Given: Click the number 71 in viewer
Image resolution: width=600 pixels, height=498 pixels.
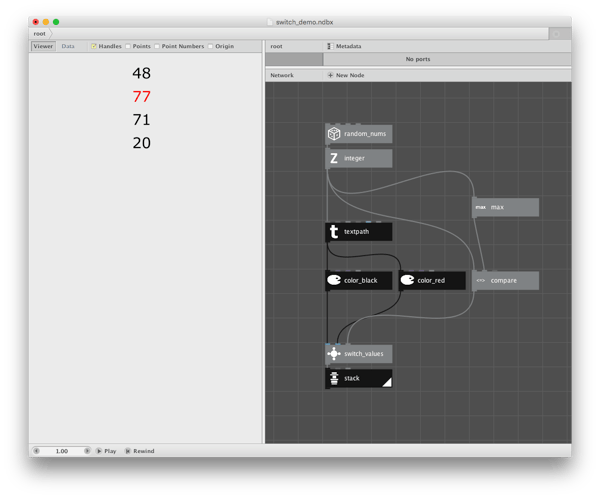Looking at the screenshot, I should point(142,120).
